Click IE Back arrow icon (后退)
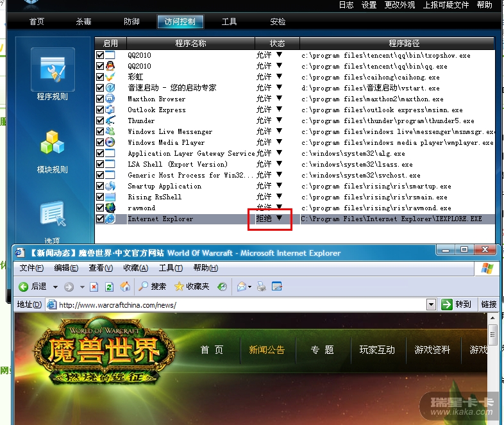 (24, 287)
